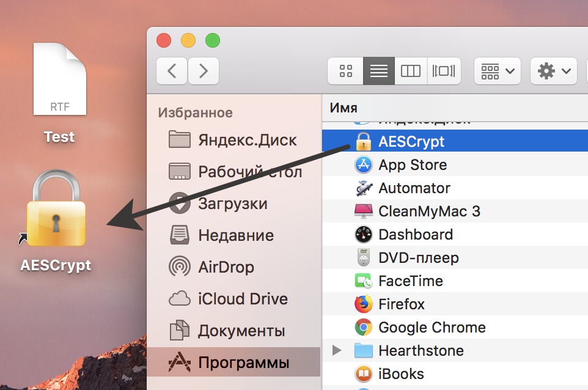Switch Finder to Cover Flow view
The width and height of the screenshot is (588, 390).
444,71
